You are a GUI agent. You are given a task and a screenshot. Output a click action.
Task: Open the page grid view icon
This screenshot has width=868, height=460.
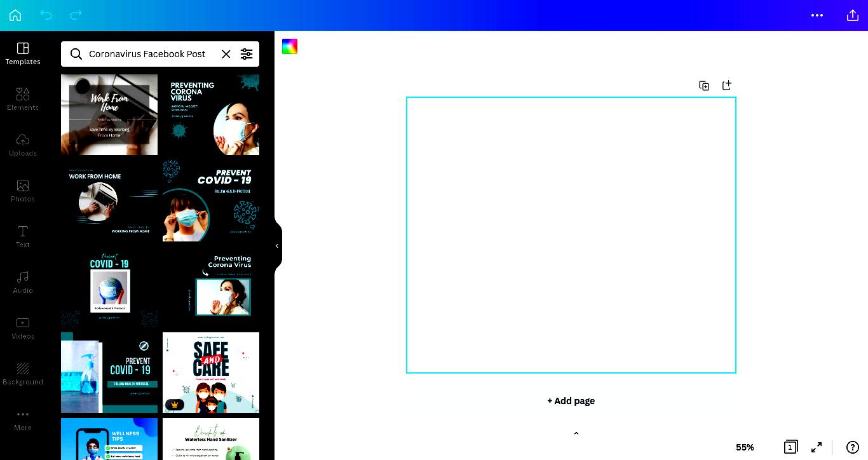point(790,447)
